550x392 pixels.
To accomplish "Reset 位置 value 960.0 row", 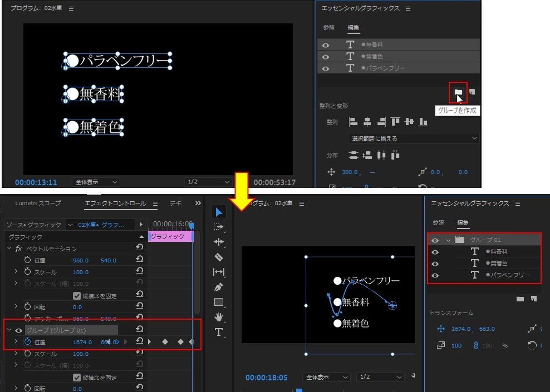I will pos(140,259).
